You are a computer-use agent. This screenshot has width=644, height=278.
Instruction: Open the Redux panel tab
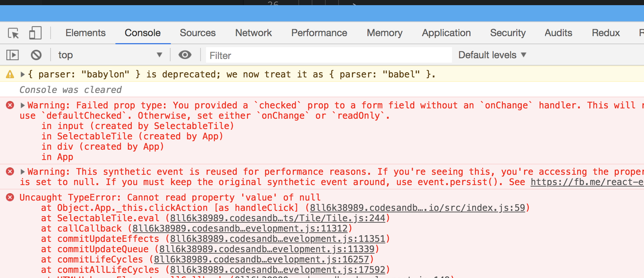click(605, 33)
